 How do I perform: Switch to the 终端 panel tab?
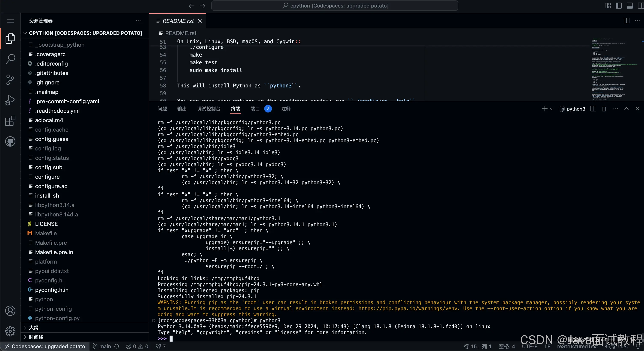(236, 109)
